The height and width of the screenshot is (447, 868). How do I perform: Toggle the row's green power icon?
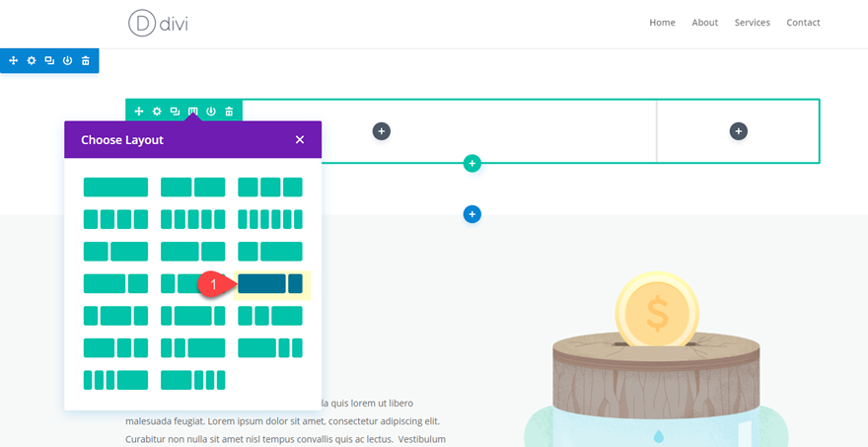point(211,112)
